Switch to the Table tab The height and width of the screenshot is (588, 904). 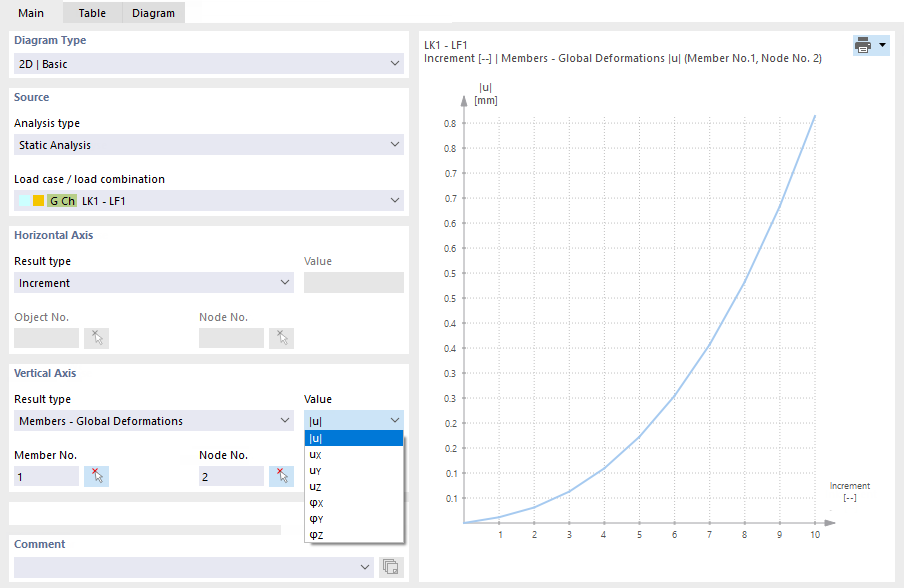click(91, 13)
